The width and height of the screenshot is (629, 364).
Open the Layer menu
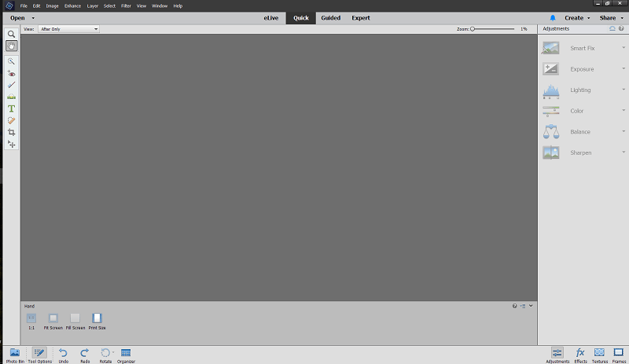click(93, 6)
